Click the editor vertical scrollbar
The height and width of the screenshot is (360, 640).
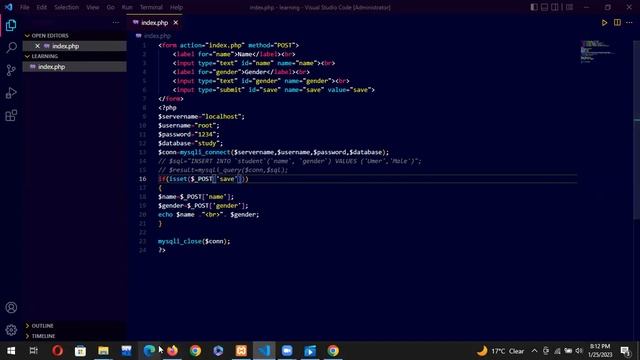point(636,131)
